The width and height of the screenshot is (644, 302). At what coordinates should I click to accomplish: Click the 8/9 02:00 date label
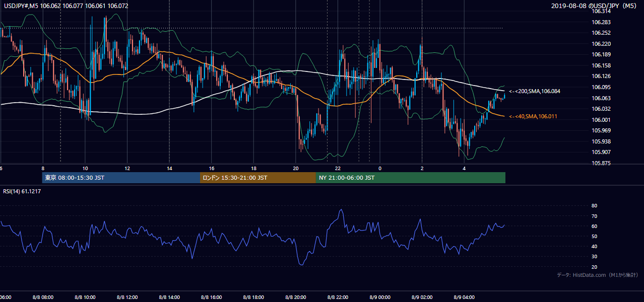422,297
